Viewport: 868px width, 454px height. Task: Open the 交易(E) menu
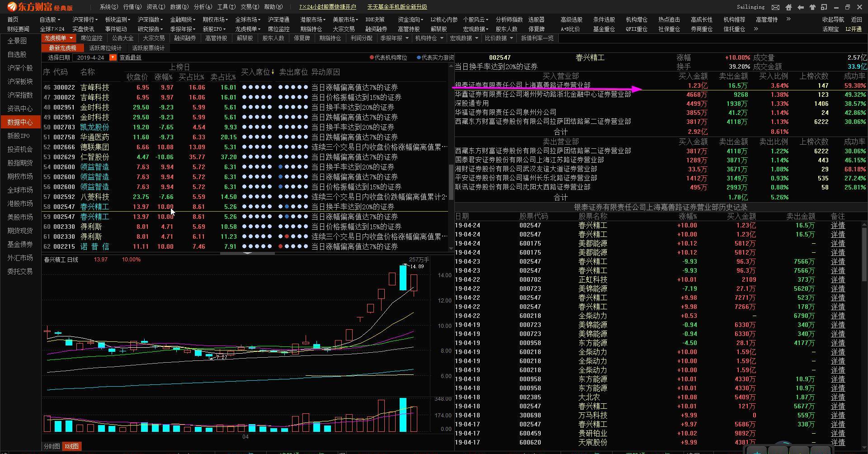point(250,7)
